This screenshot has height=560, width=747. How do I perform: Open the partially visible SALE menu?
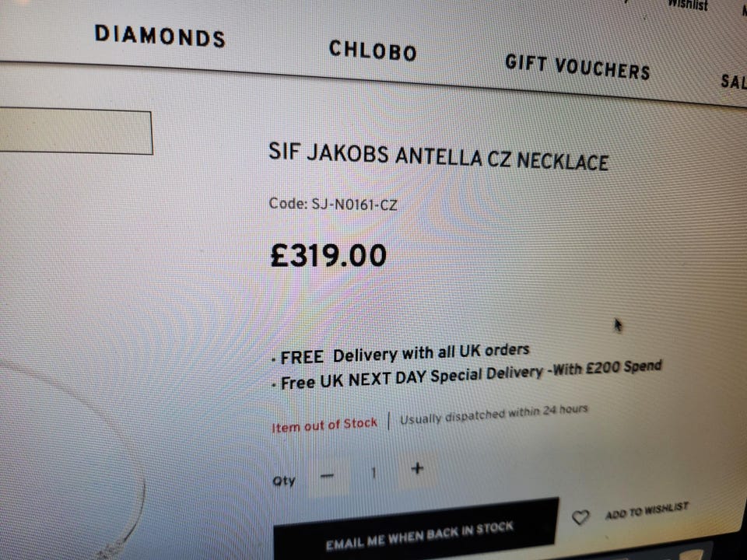(734, 82)
